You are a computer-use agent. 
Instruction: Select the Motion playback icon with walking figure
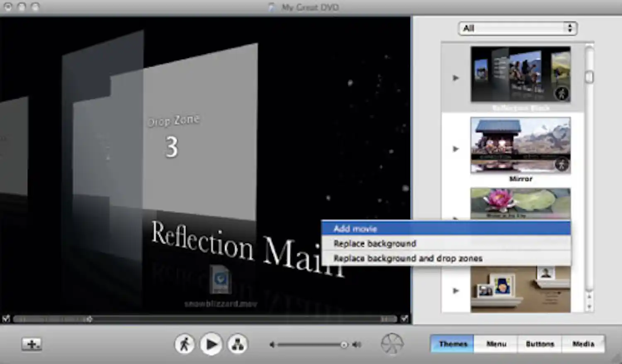185,344
